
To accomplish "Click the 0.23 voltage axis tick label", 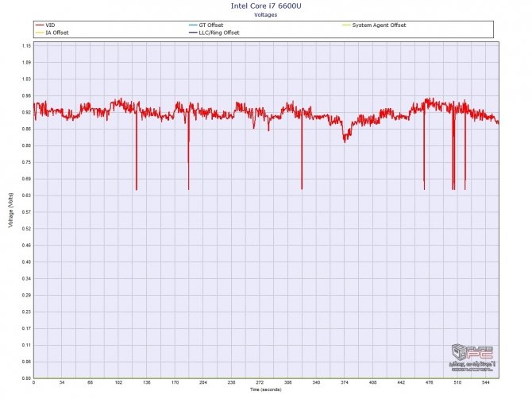I will 26,312.
